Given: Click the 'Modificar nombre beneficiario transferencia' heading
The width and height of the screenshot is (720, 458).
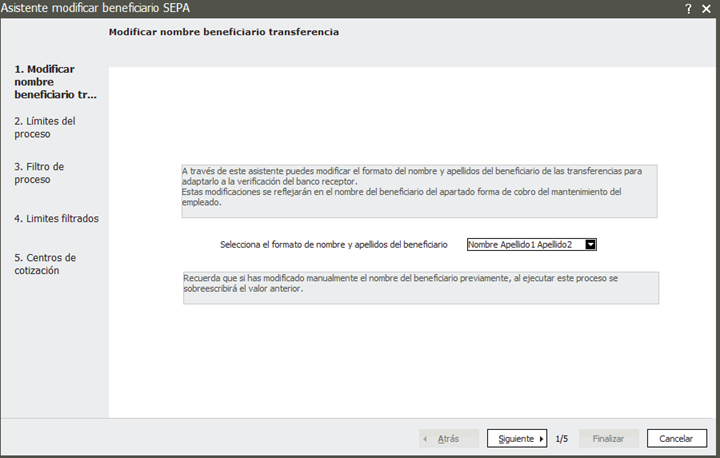Looking at the screenshot, I should [x=223, y=32].
